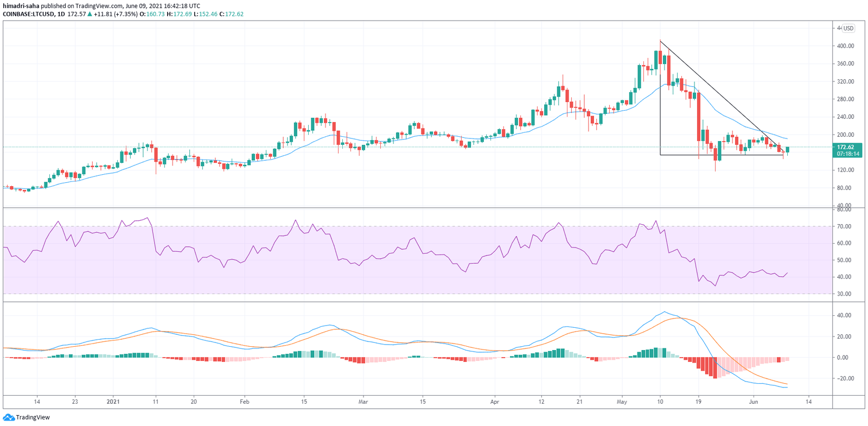Click the 'Jun' date axis label
Image resolution: width=868 pixels, height=426 pixels.
coord(753,402)
